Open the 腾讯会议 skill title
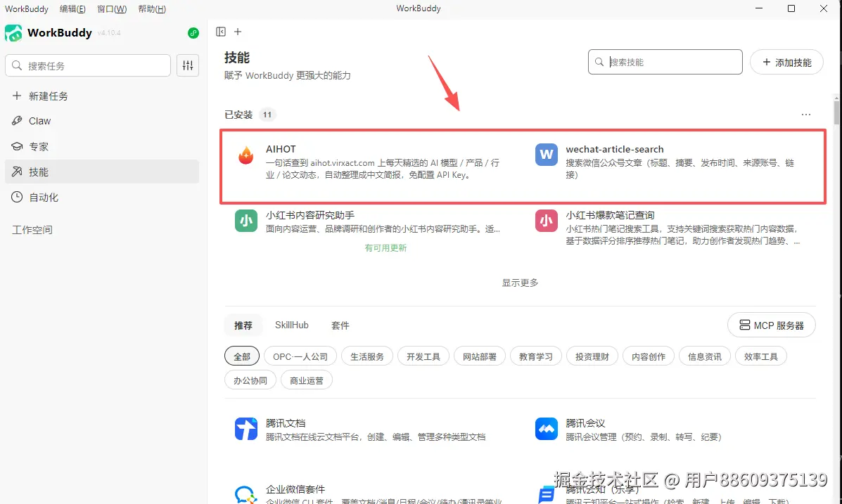The width and height of the screenshot is (842, 504). pyautogui.click(x=585, y=423)
